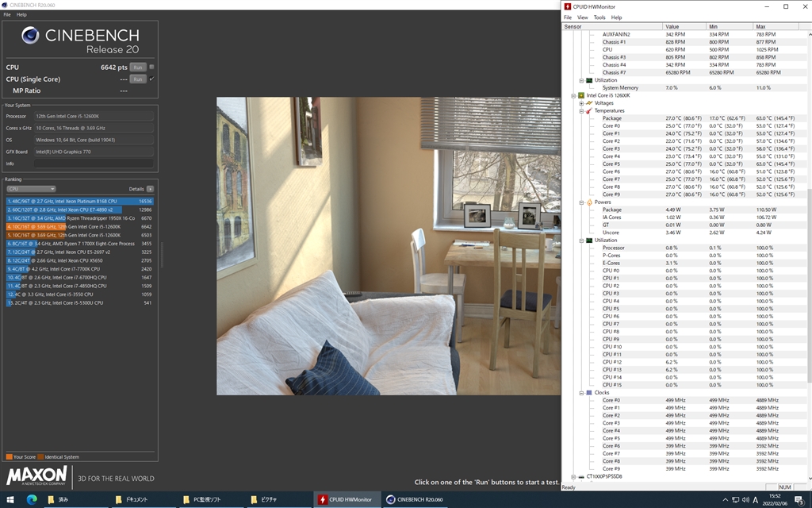Click the Utilization icon above System Memory
Viewport: 812px width, 508px height.
[x=589, y=80]
